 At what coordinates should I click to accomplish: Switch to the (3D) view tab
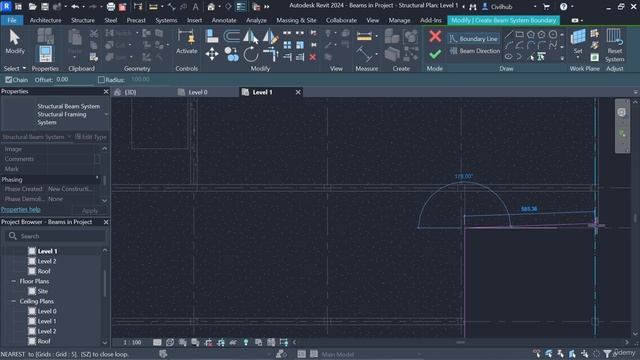(130, 92)
